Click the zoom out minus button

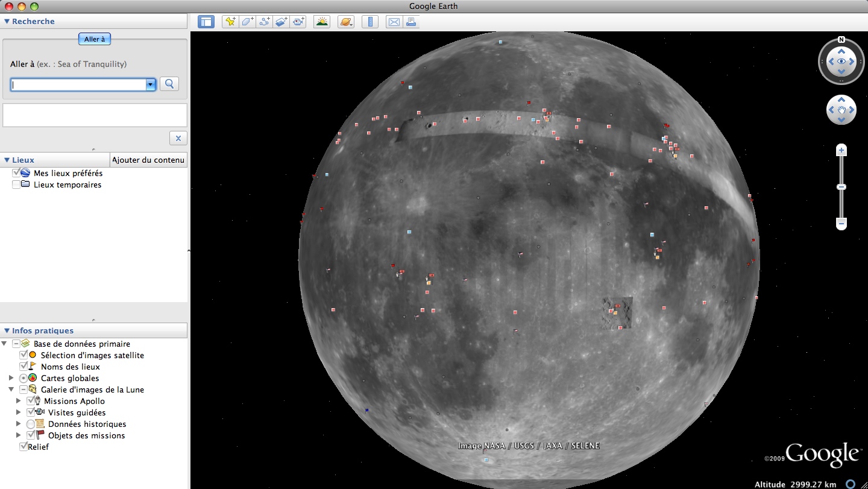point(841,224)
